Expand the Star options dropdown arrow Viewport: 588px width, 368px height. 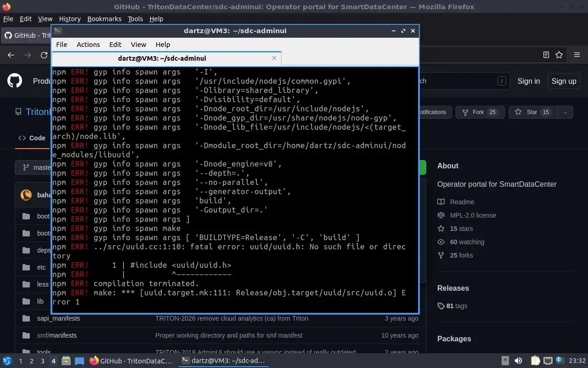[565, 112]
